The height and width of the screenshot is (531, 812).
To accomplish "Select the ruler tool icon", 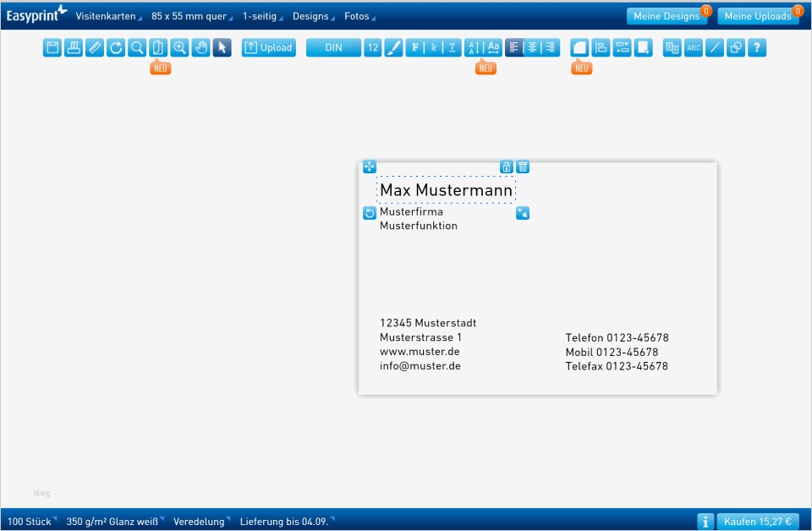I will coord(95,47).
